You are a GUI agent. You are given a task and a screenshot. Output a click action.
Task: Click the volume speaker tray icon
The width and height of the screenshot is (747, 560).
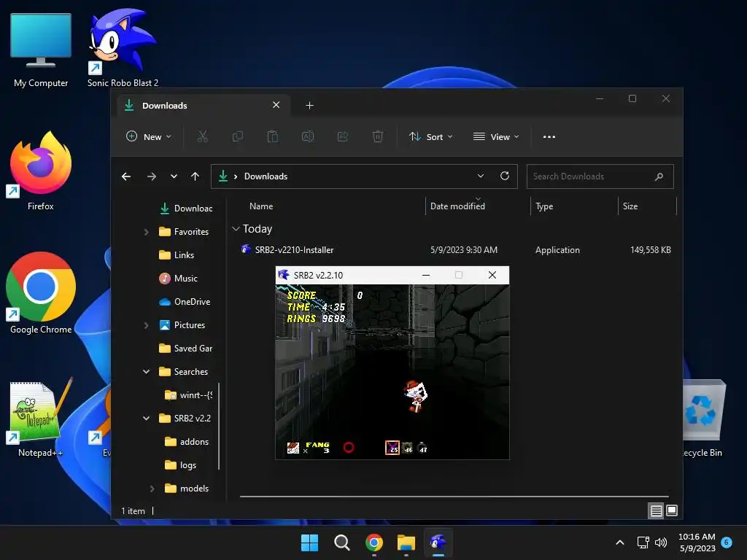tap(661, 542)
